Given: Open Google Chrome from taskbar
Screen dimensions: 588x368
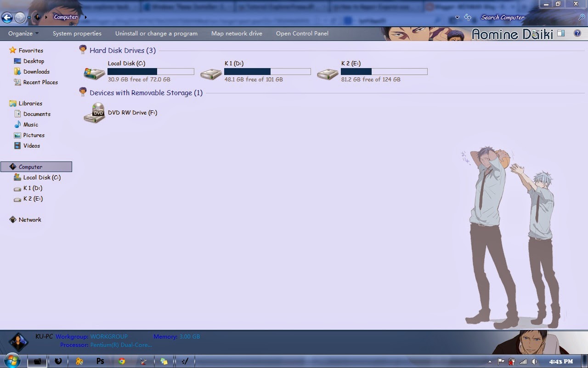Looking at the screenshot, I should pyautogui.click(x=122, y=361).
